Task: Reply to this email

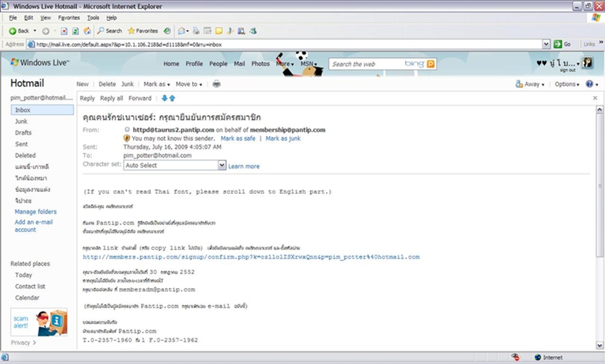Action: click(88, 98)
